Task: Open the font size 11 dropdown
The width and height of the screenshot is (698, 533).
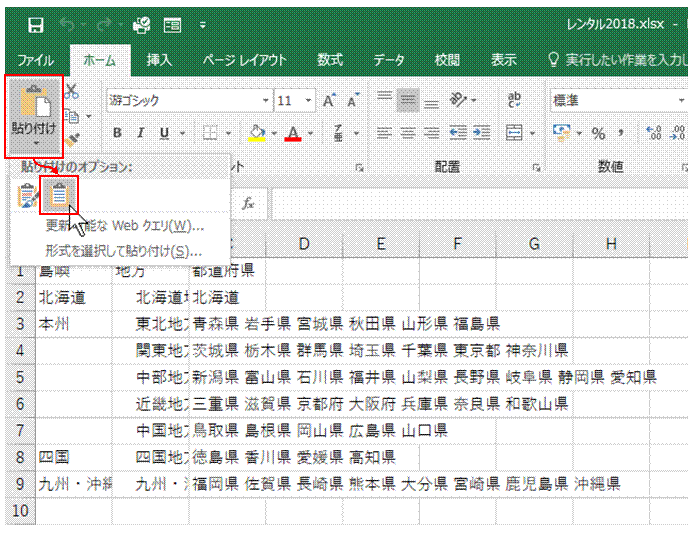Action: (308, 101)
